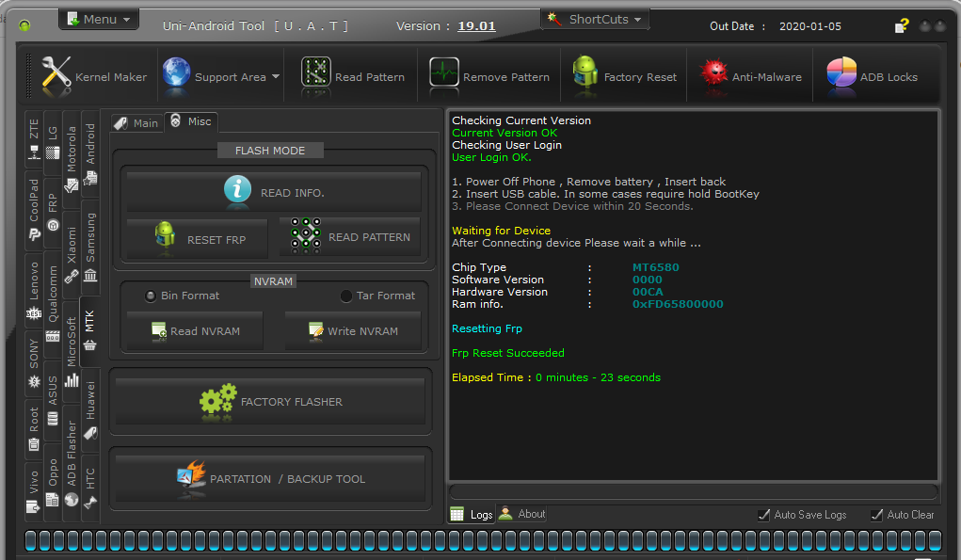The height and width of the screenshot is (560, 961).
Task: Expand the Support Area dropdown arrow
Action: 275,76
